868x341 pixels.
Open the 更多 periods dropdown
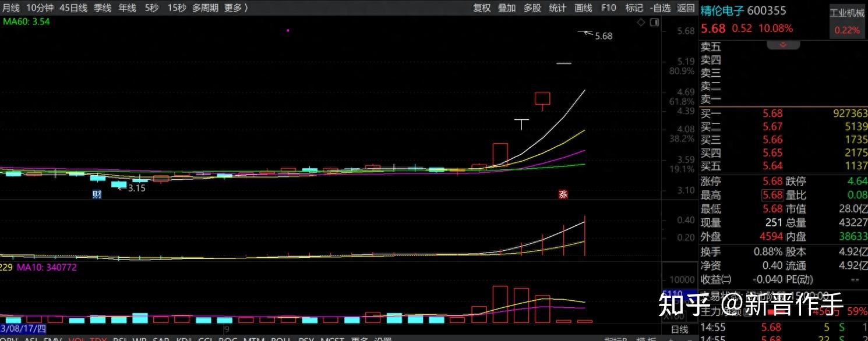coord(236,8)
